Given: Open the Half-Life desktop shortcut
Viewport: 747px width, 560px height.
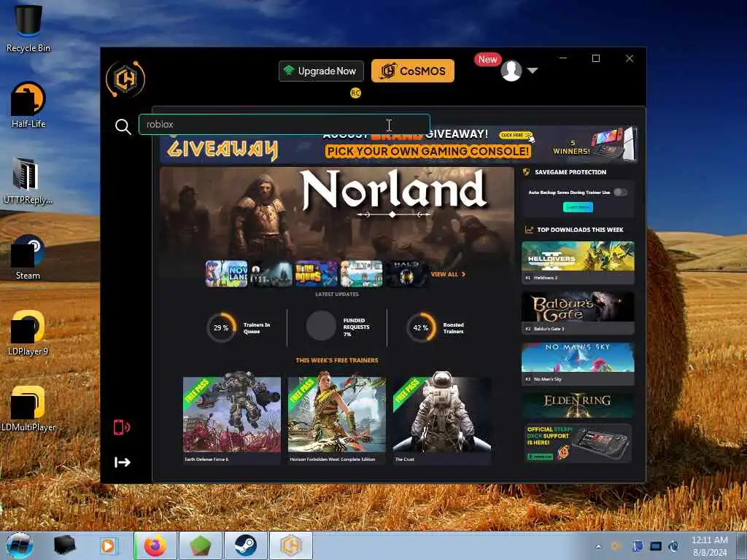Looking at the screenshot, I should click(28, 104).
